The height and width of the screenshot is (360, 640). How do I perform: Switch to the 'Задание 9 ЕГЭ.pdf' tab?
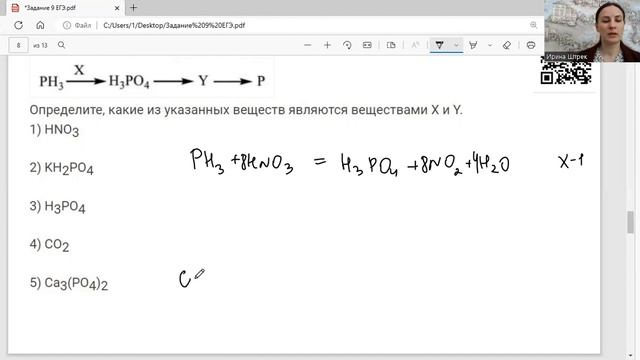[x=65, y=8]
